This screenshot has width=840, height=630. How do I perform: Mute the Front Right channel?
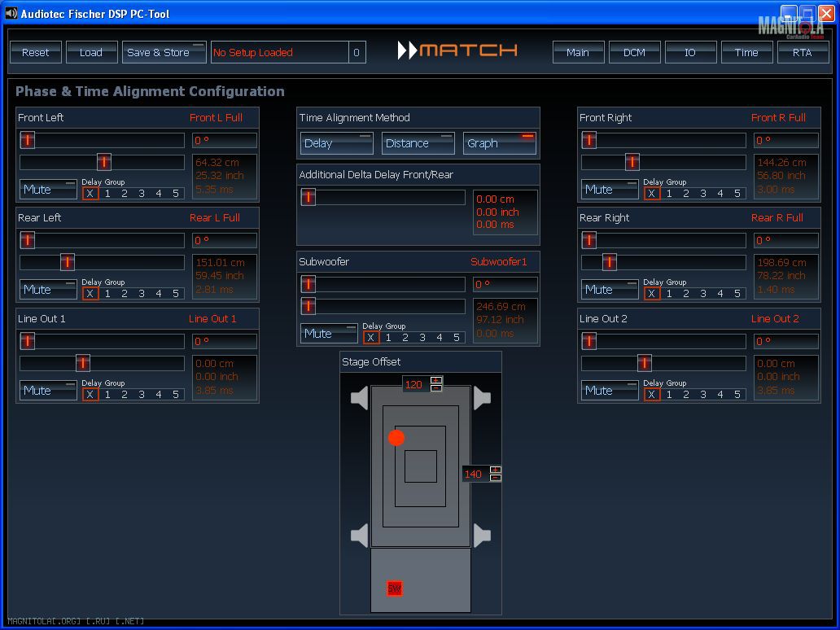(x=610, y=190)
